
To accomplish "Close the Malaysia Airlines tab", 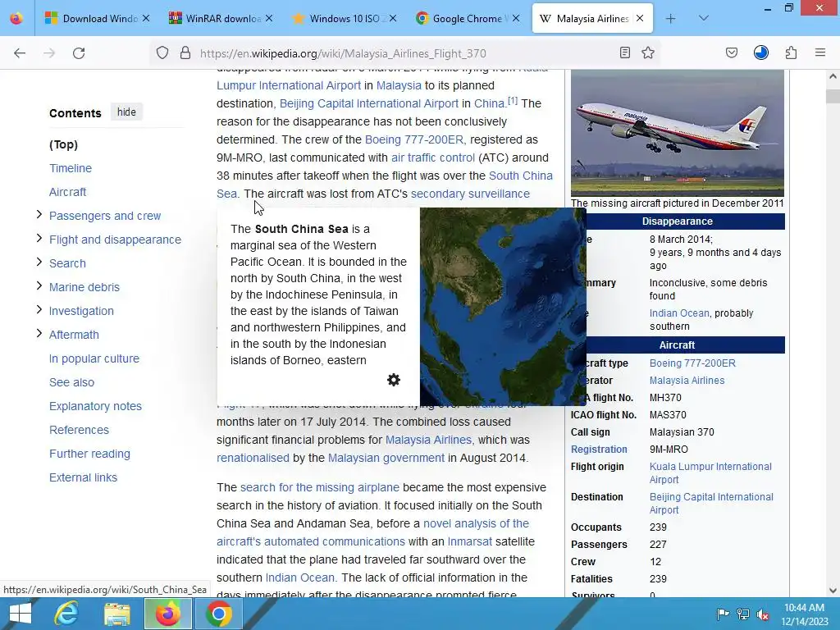I will tap(640, 19).
